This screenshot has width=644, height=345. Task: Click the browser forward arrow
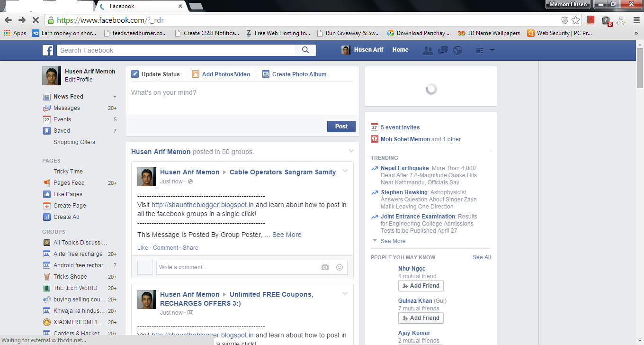point(22,20)
